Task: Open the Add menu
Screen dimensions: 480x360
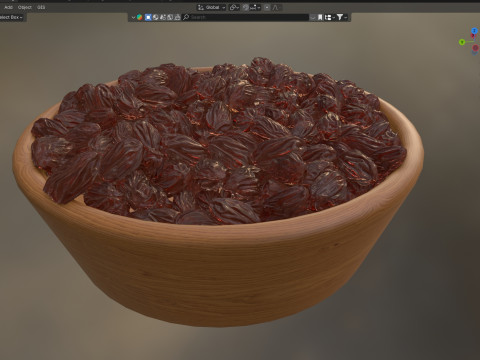Action: (8, 7)
